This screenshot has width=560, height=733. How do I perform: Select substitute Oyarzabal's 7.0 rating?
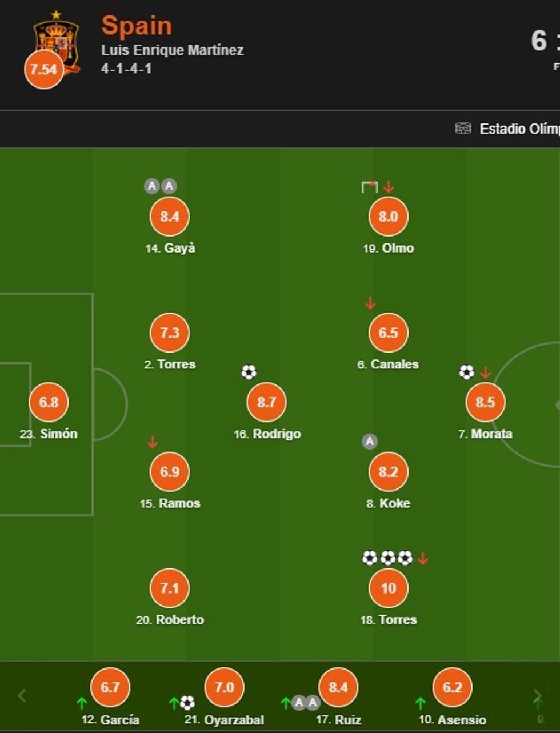click(224, 687)
